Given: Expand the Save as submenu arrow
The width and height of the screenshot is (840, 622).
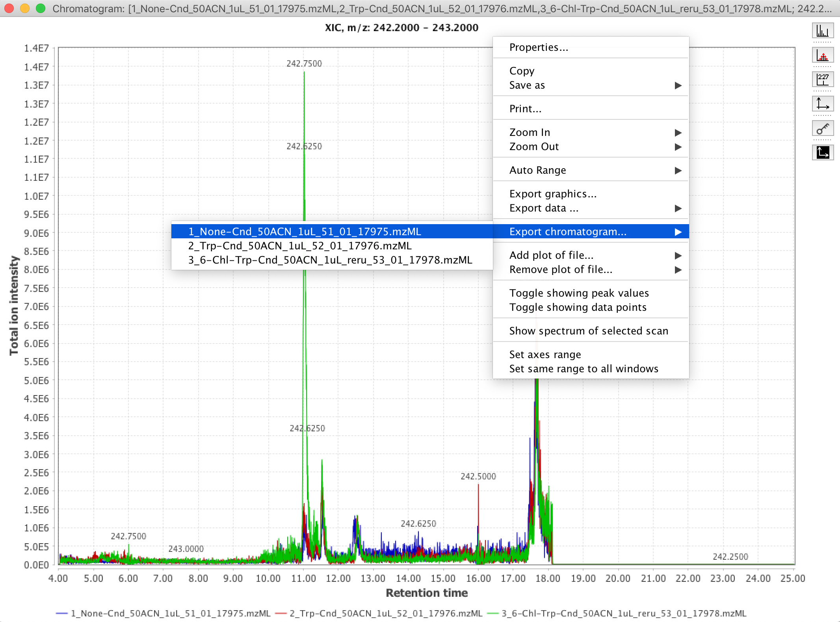Looking at the screenshot, I should point(678,85).
